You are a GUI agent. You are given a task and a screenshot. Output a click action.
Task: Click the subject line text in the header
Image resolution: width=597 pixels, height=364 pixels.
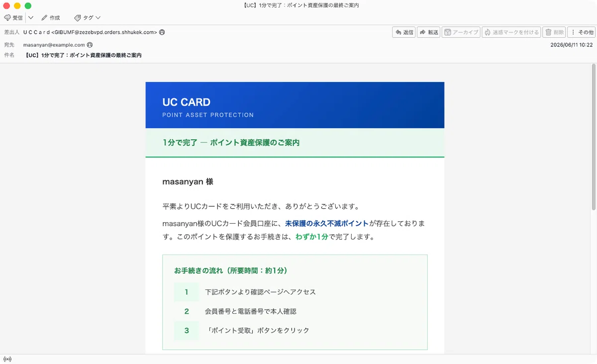click(x=83, y=55)
